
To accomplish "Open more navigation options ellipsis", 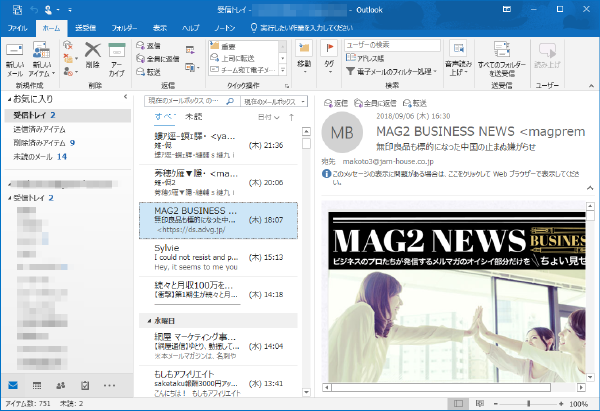I will pos(109,385).
